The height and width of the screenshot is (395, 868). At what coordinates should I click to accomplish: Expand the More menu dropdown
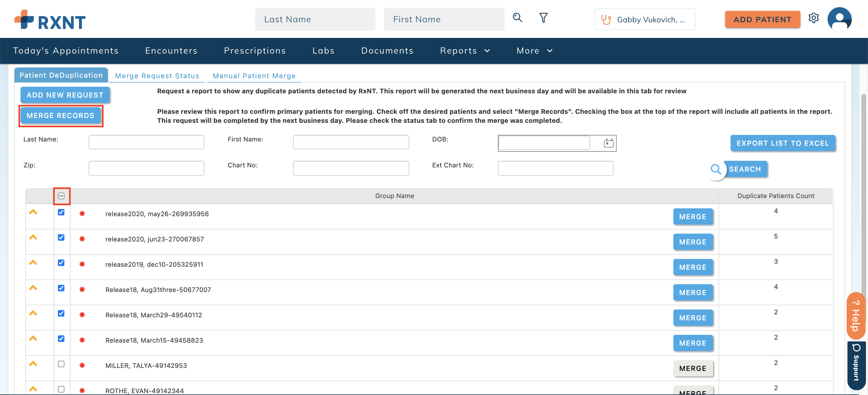[x=534, y=51]
